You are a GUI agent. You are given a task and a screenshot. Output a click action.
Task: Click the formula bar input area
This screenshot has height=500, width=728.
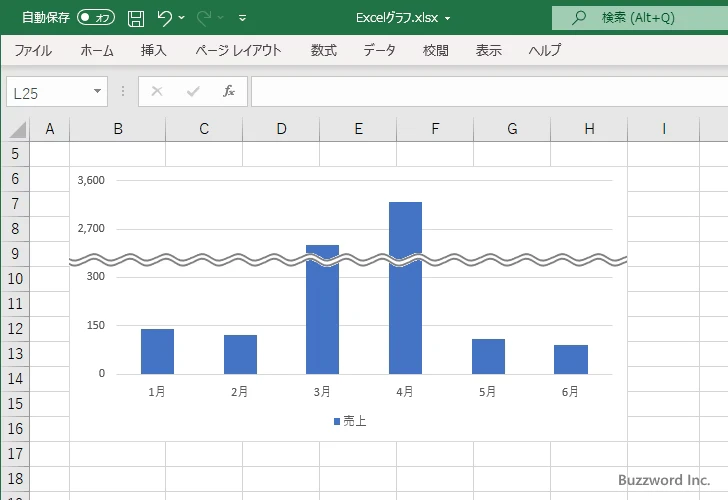pos(489,91)
